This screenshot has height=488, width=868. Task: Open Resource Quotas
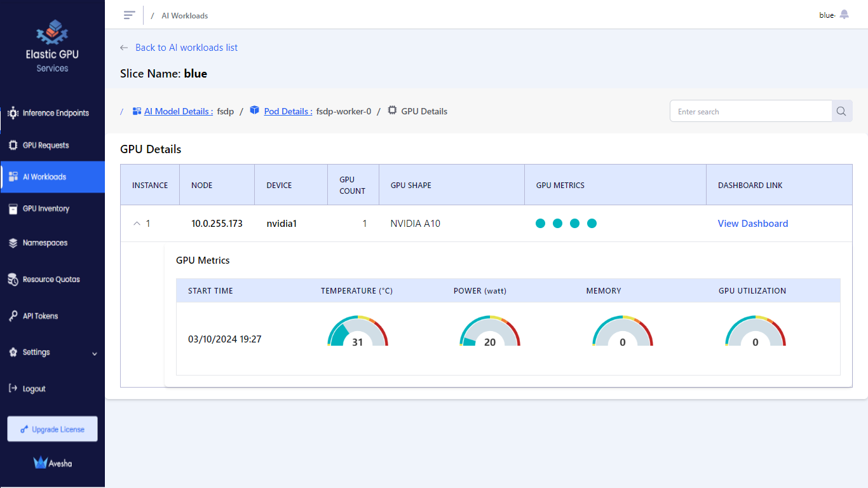coord(51,279)
